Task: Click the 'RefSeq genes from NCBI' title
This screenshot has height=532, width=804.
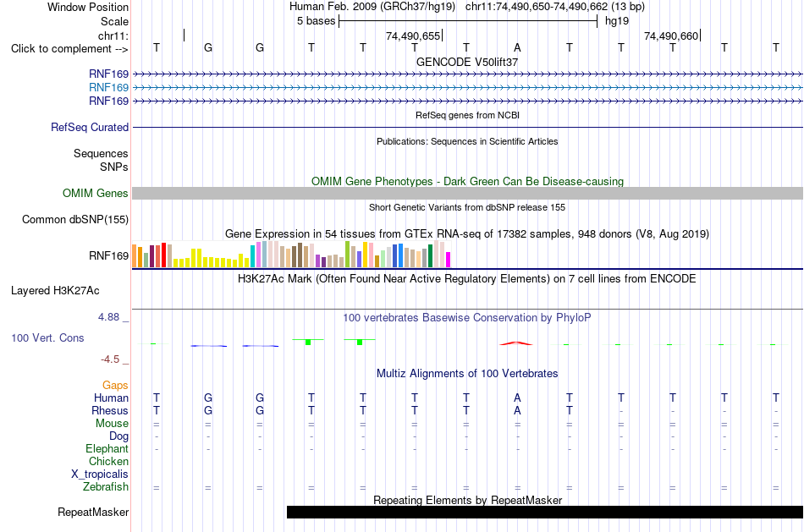Action: click(x=468, y=115)
